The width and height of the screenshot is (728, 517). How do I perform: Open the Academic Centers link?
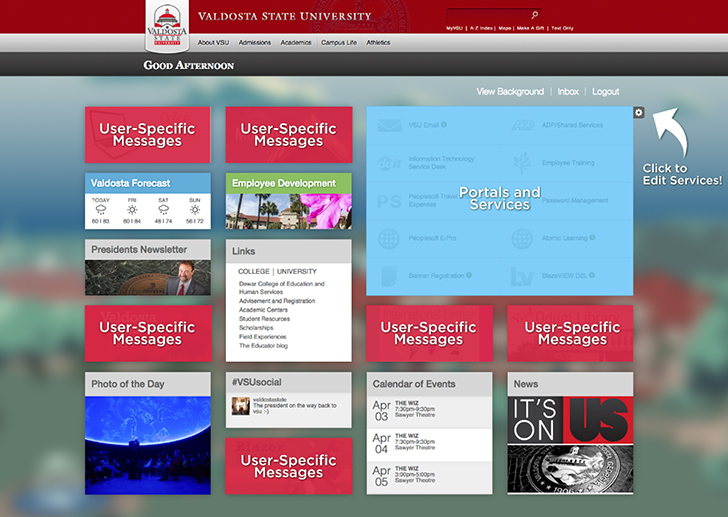(263, 310)
